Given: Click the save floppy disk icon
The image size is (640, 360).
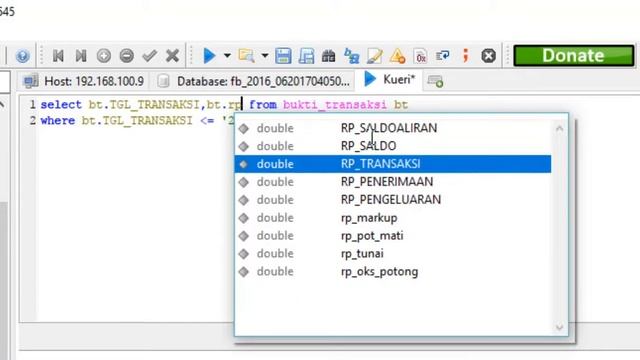Looking at the screenshot, I should (x=283, y=56).
